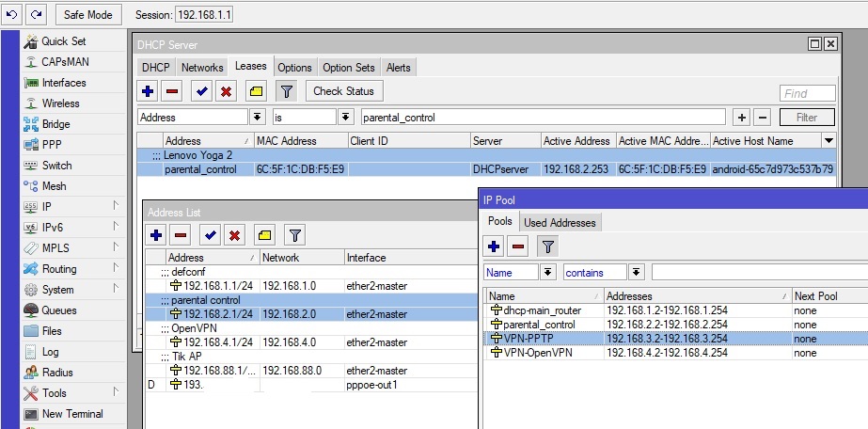868x429 pixels.
Task: Switch to Networks tab
Action: (x=202, y=68)
